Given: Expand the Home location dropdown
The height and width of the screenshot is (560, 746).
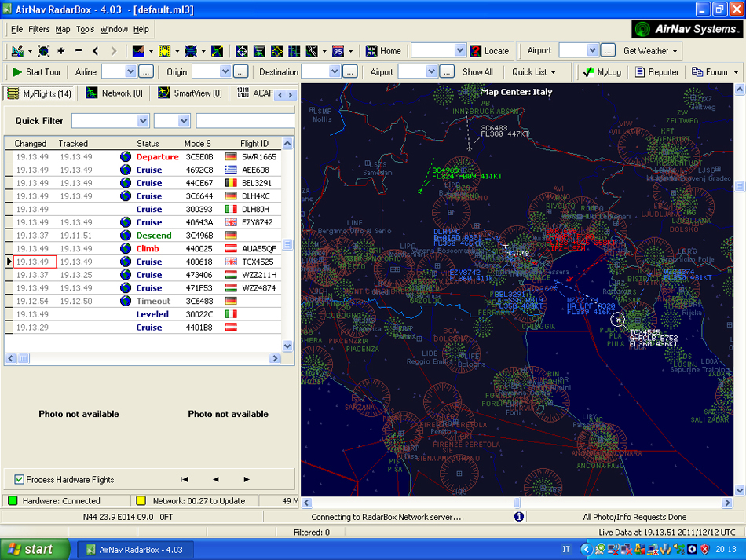Looking at the screenshot, I should 459,50.
